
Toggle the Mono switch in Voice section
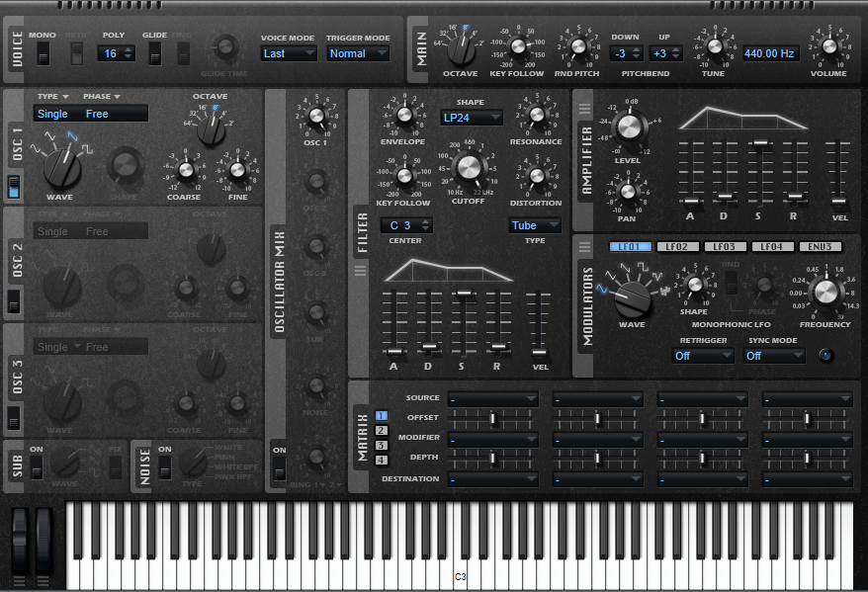tap(43, 53)
